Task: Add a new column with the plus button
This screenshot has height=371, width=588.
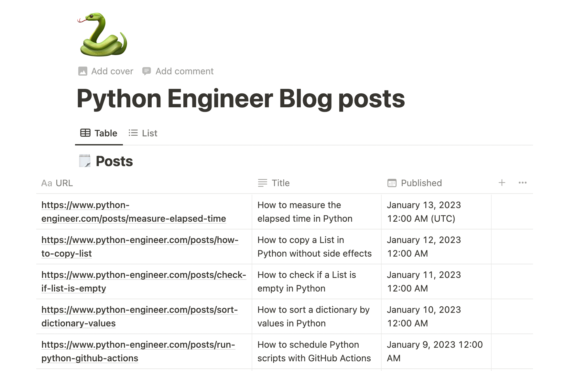Action: [x=502, y=183]
